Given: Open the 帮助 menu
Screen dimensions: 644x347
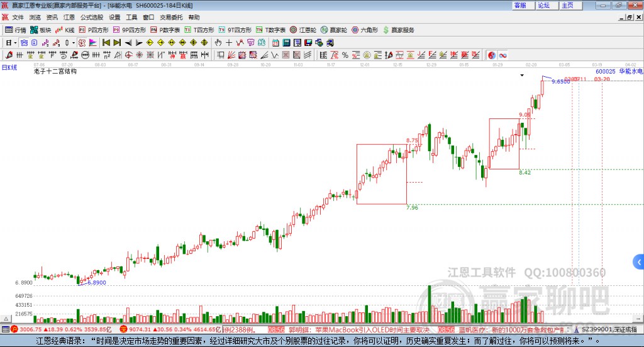Looking at the screenshot, I should pos(194,17).
